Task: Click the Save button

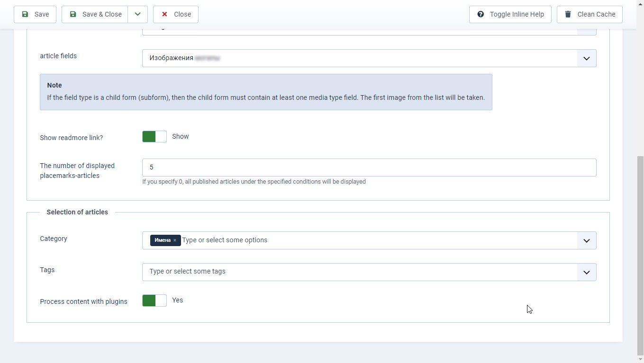Action: pos(35,14)
